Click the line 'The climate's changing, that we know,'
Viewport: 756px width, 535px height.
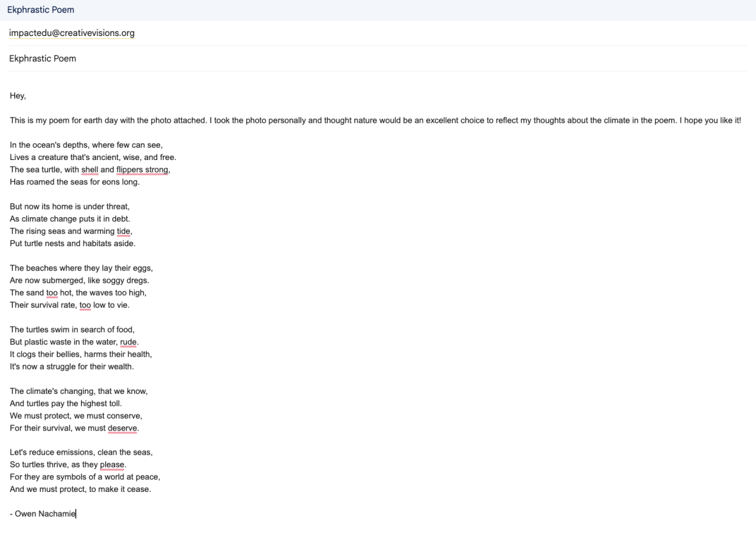pos(79,391)
